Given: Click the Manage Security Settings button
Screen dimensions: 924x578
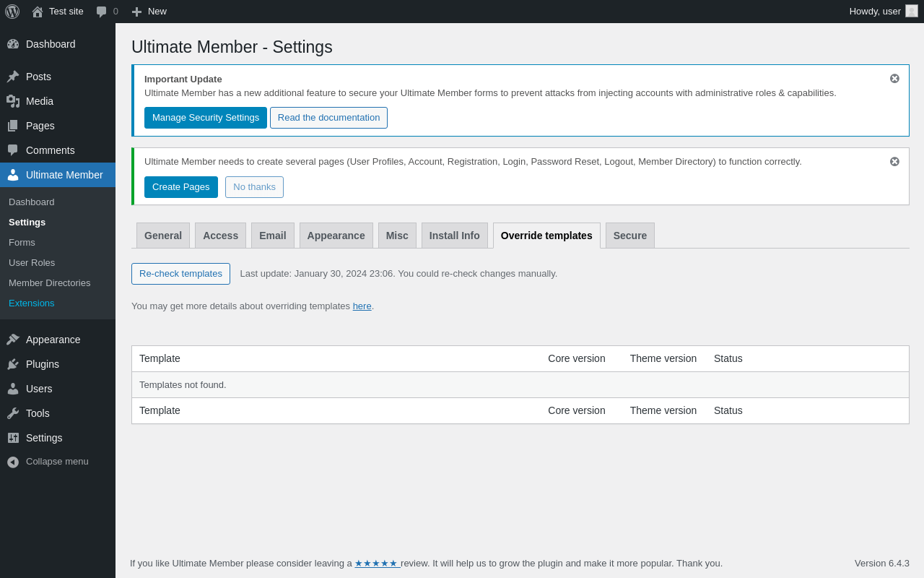Looking at the screenshot, I should pyautogui.click(x=205, y=118).
